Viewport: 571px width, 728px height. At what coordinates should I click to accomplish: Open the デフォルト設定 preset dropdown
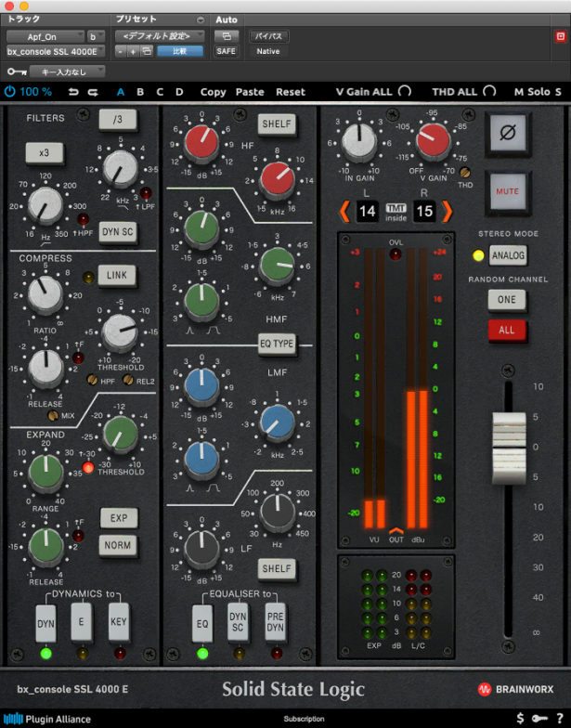[160, 36]
